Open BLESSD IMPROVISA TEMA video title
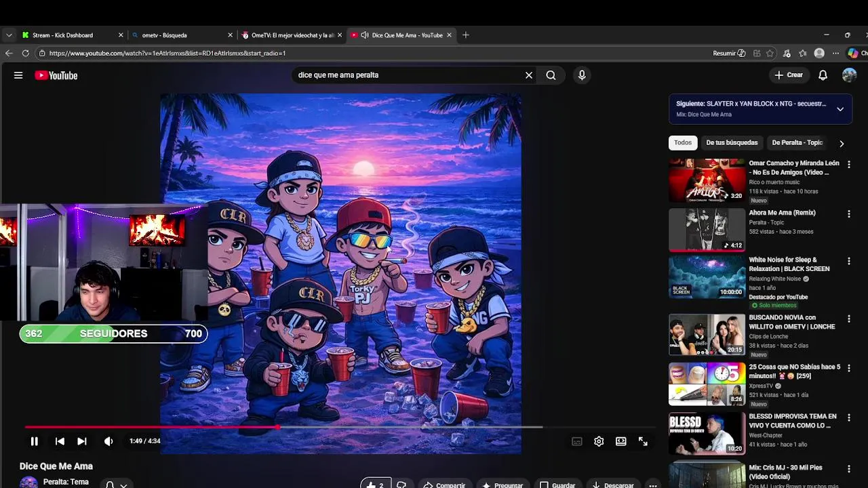Viewport: 868px width, 488px height. click(792, 421)
